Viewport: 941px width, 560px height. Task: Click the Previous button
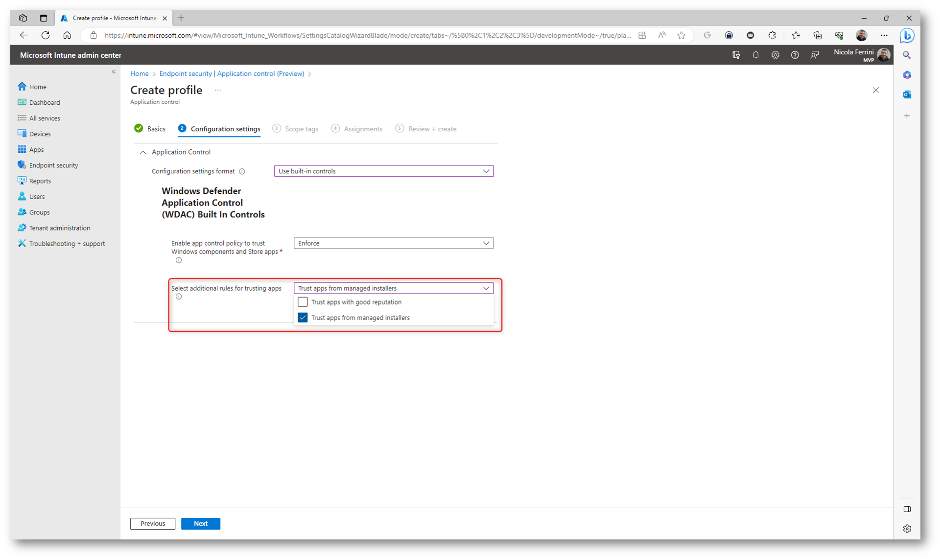point(153,523)
